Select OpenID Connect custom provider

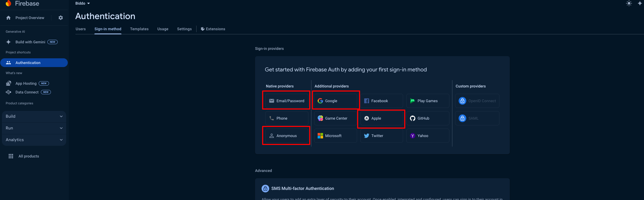(x=477, y=101)
